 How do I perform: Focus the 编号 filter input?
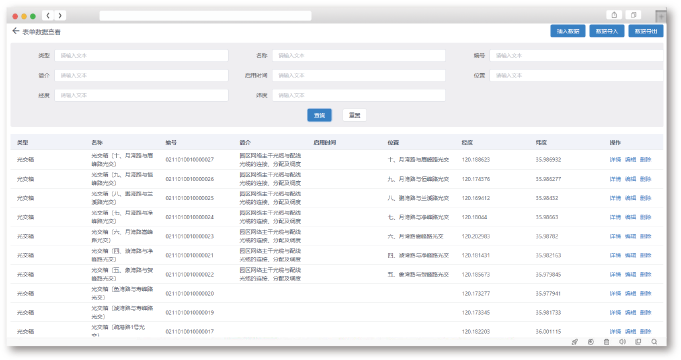click(576, 55)
